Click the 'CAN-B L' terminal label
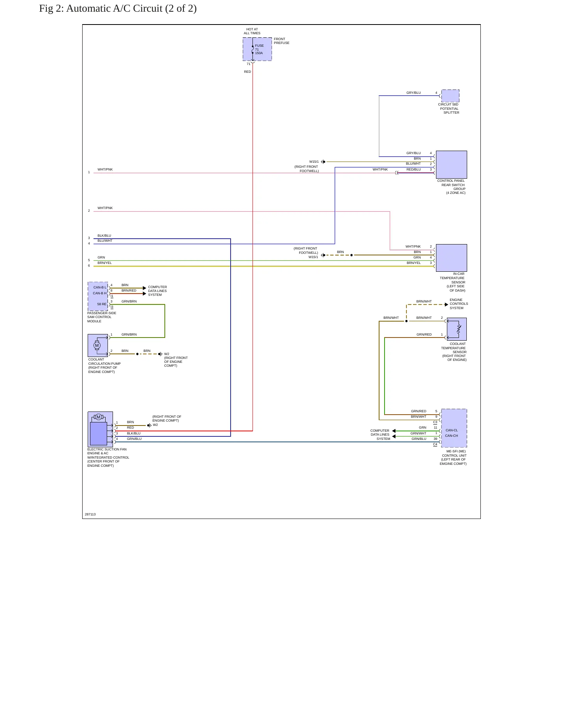The height and width of the screenshot is (728, 563). coord(100,287)
